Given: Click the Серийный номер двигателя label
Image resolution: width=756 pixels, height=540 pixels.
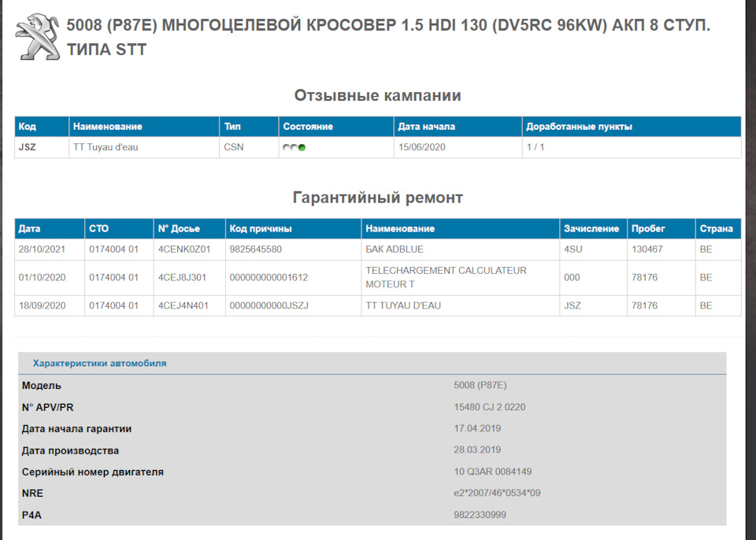Looking at the screenshot, I should (93, 472).
